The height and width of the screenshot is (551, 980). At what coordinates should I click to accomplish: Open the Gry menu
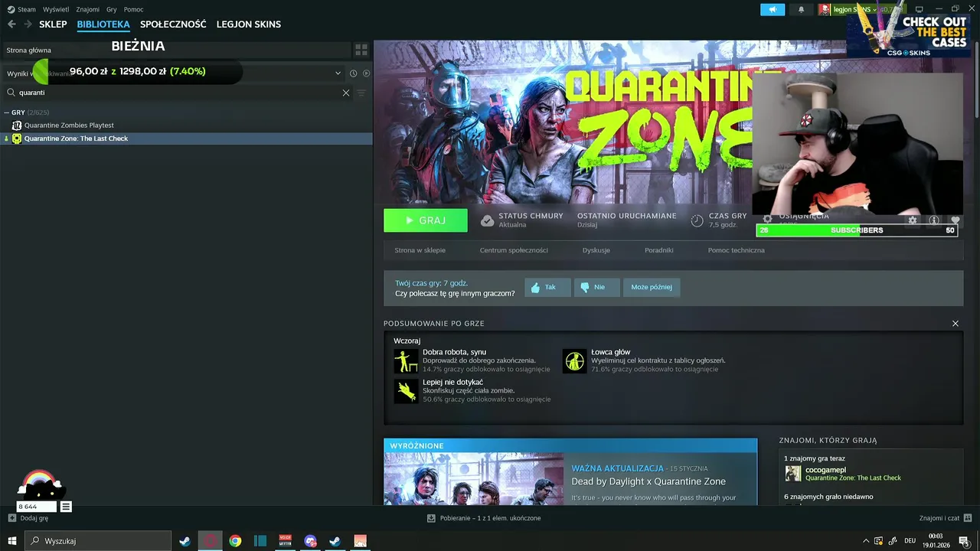[x=112, y=9]
